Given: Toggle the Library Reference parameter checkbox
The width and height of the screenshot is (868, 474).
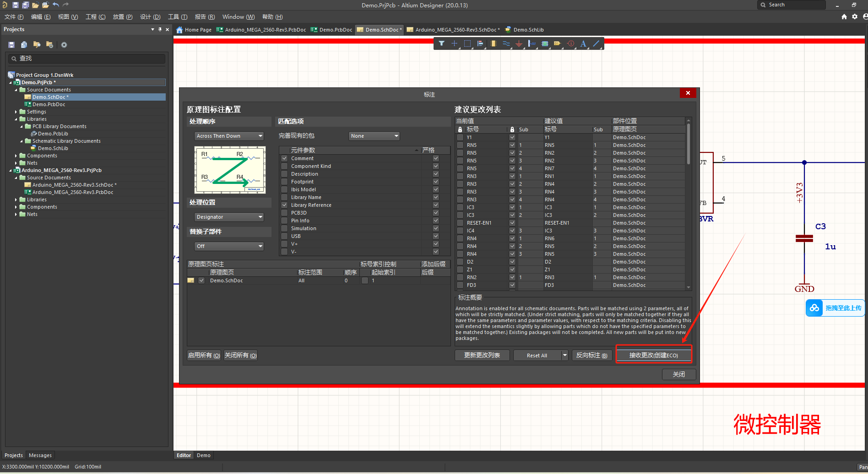Looking at the screenshot, I should [x=284, y=205].
